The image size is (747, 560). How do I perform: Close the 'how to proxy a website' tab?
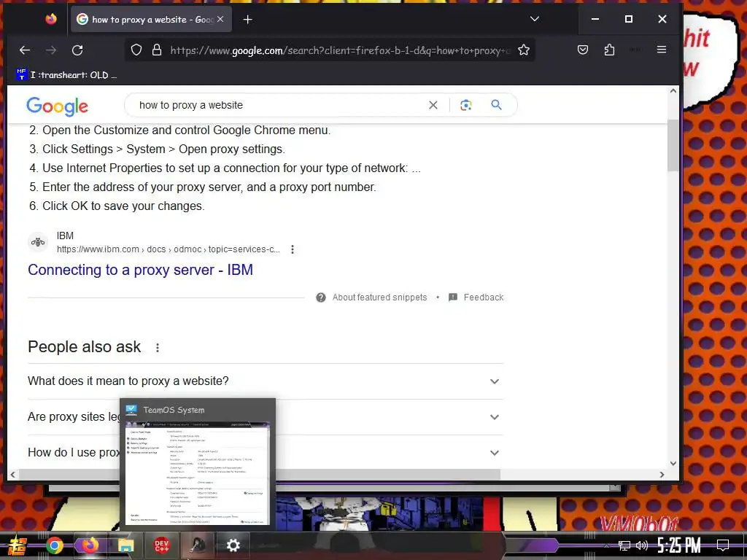(220, 19)
